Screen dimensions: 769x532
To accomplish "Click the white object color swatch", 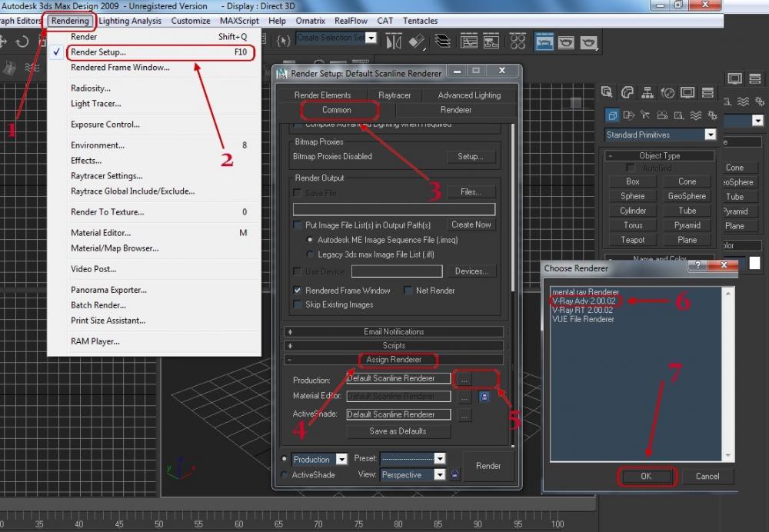I will click(755, 263).
